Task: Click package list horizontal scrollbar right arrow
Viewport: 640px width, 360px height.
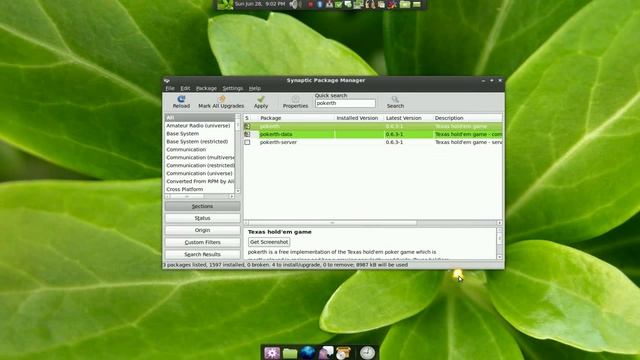Action: click(x=500, y=223)
